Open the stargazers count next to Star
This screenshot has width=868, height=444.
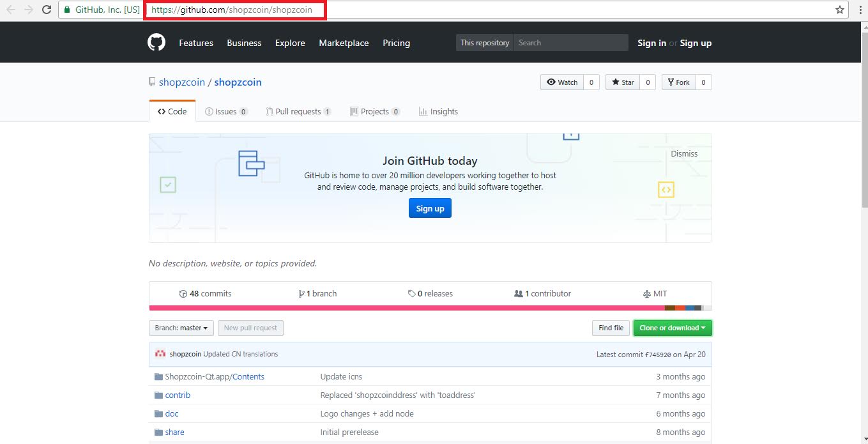(648, 82)
